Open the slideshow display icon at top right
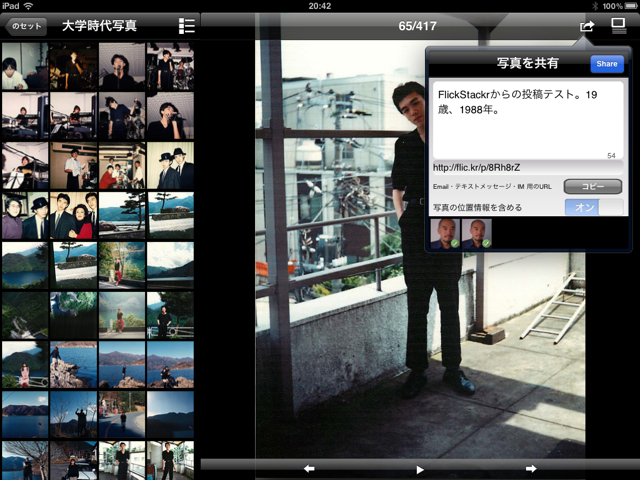Image resolution: width=640 pixels, height=480 pixels. click(x=619, y=26)
